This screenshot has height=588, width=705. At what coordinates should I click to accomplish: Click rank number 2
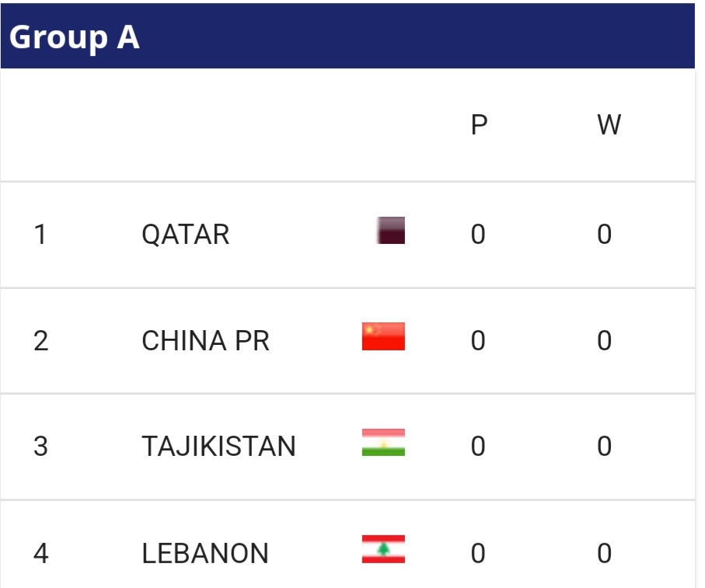(x=40, y=341)
